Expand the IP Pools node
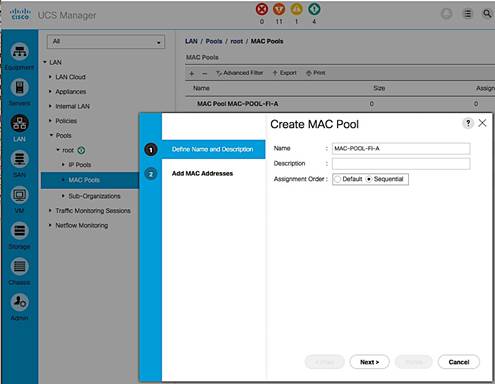Image resolution: width=495 pixels, height=384 pixels. pos(63,164)
